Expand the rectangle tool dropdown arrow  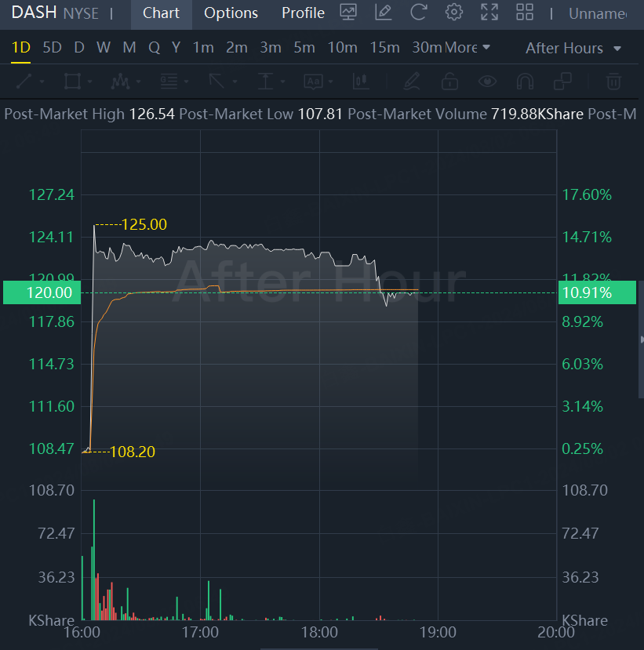coord(89,82)
